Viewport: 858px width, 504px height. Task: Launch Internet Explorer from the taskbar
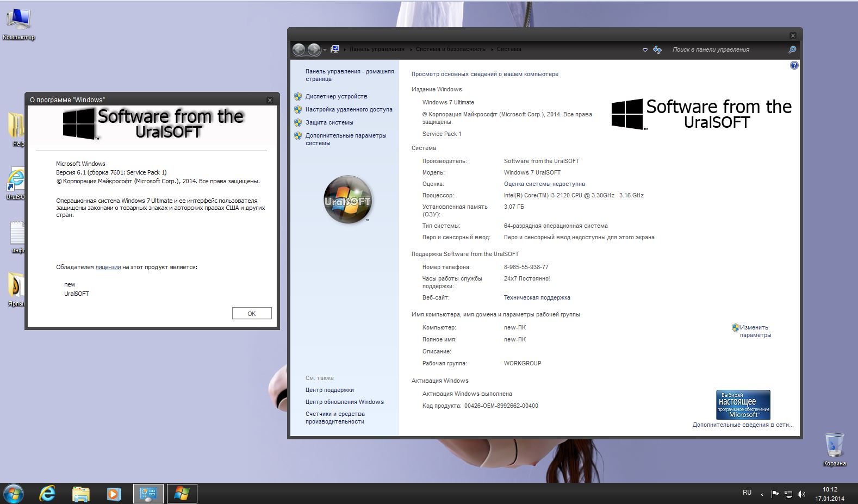(47, 494)
